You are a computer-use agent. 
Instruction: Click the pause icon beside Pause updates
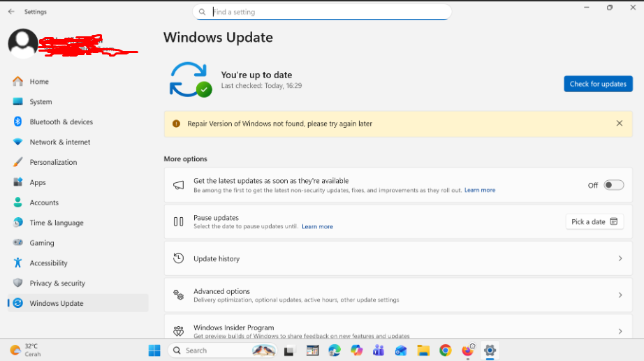[178, 222]
